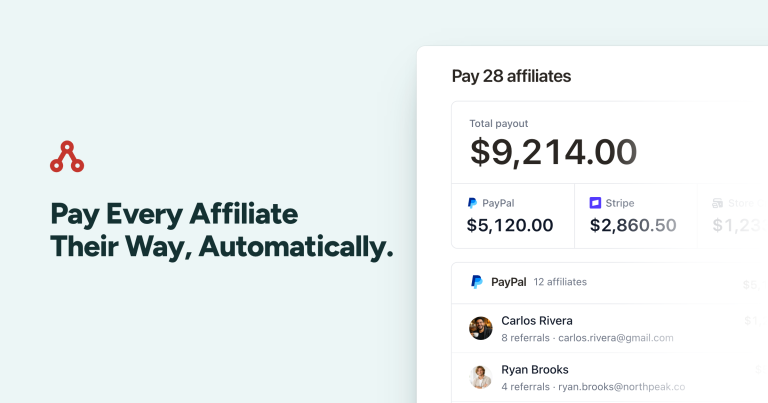Open Ryan Brooks's avatar photo
Viewport: 768px width, 403px height.
[x=480, y=377]
